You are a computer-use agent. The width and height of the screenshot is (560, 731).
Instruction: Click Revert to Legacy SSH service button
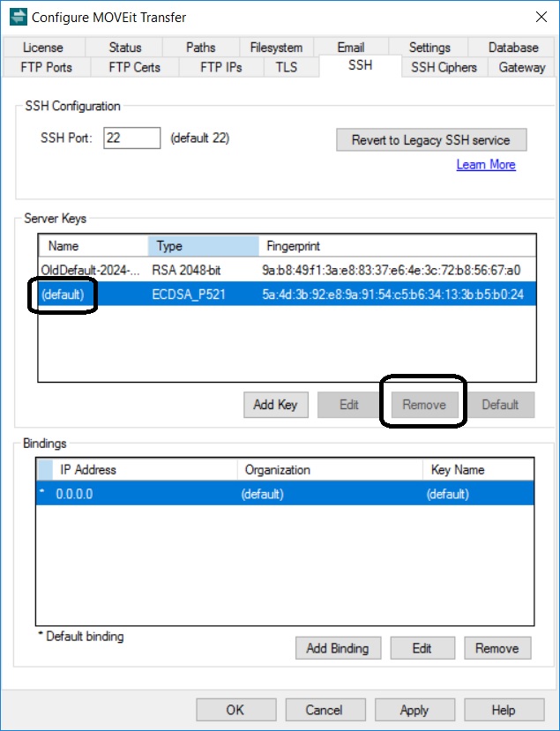click(431, 140)
